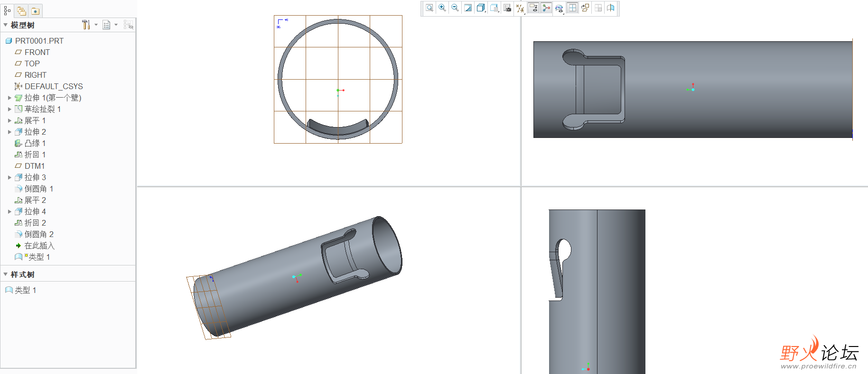This screenshot has width=868, height=374.
Task: Select the 倒圆角 1 feature
Action: pyautogui.click(x=38, y=189)
